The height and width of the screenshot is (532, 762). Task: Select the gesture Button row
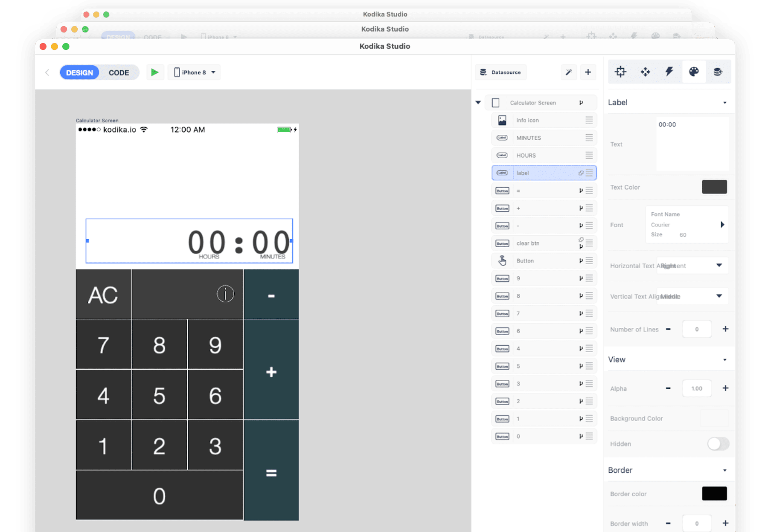click(x=544, y=260)
